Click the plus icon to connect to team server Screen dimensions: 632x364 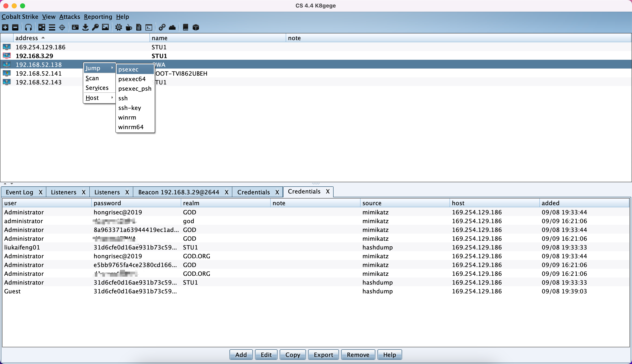(x=5, y=27)
